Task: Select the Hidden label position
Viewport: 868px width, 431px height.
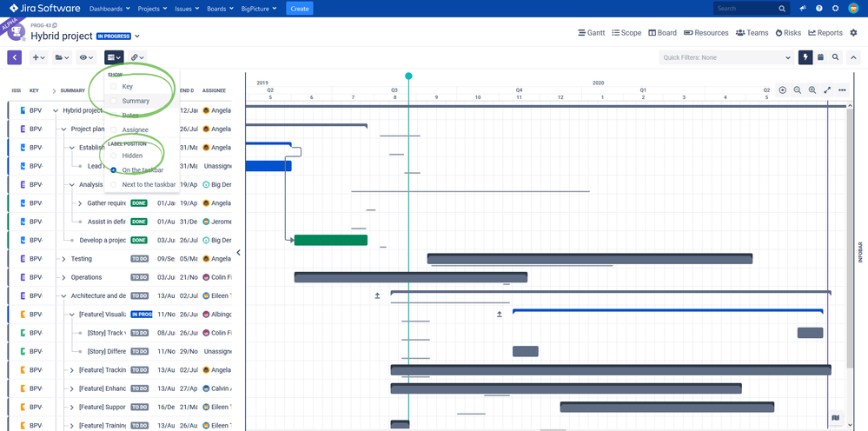Action: pyautogui.click(x=114, y=156)
